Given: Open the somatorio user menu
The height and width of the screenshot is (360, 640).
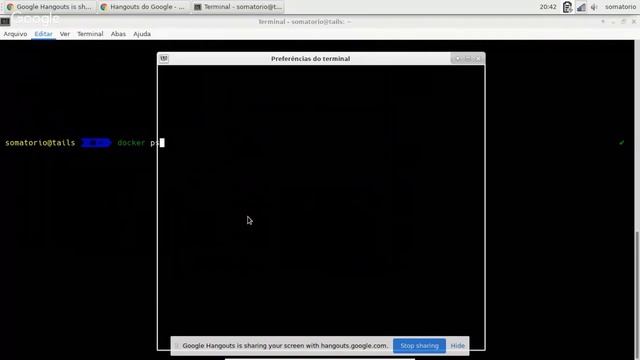Looking at the screenshot, I should tap(620, 7).
